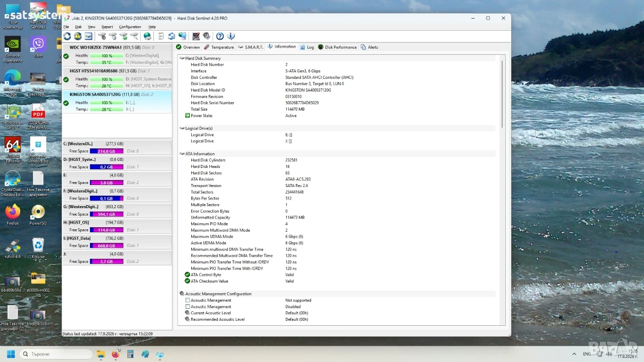Click the speaker icon in toolbar
The image size is (644, 362).
coord(206,36)
